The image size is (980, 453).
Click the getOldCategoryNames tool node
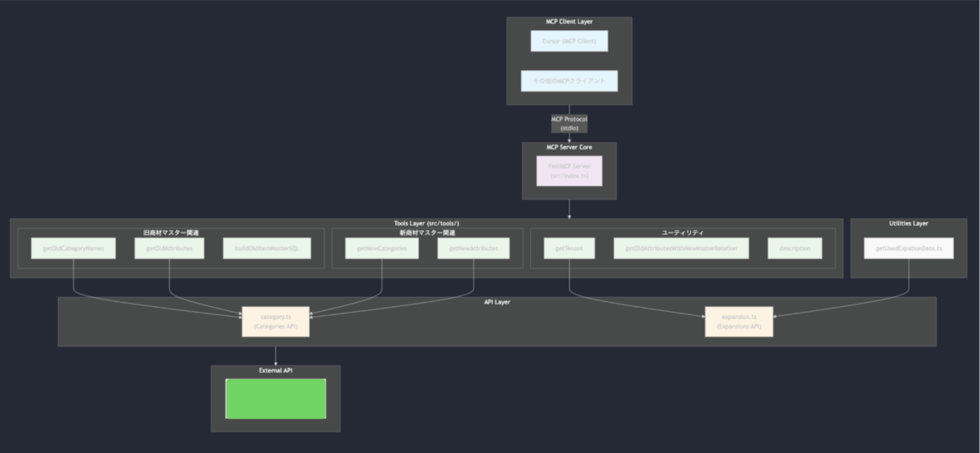[73, 248]
